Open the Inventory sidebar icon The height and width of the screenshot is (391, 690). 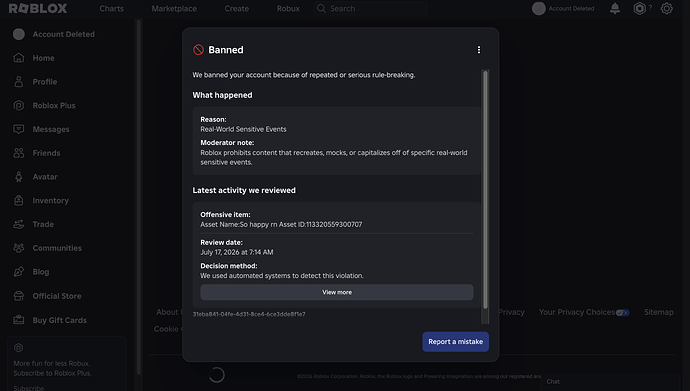point(19,201)
